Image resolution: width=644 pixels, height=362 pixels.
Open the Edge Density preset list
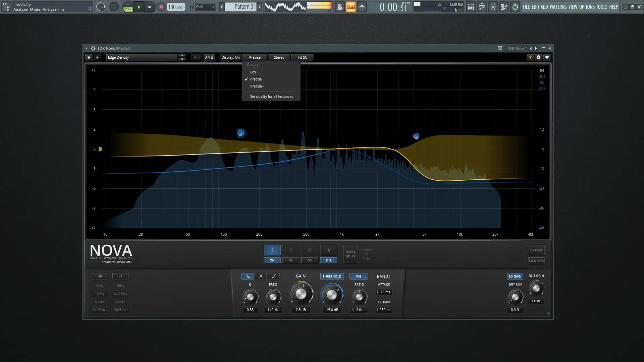point(142,57)
